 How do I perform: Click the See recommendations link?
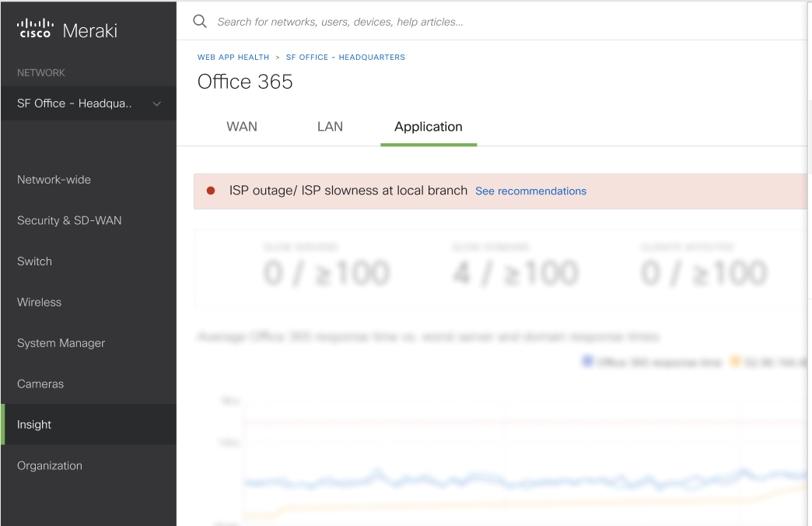click(530, 191)
